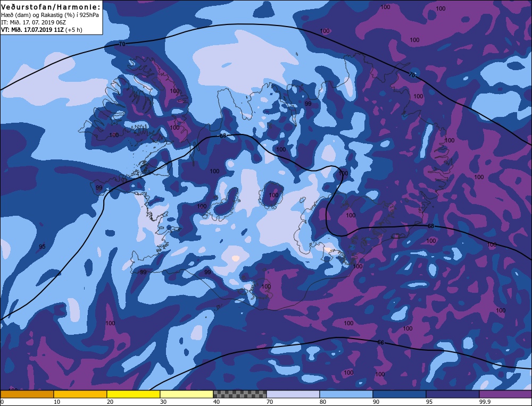Click the dark orange 0–10 legend swatch
This screenshot has width=532, height=406.
[27, 394]
